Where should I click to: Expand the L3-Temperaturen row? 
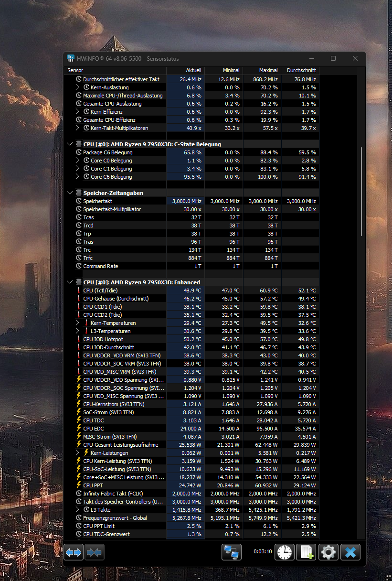click(x=78, y=331)
